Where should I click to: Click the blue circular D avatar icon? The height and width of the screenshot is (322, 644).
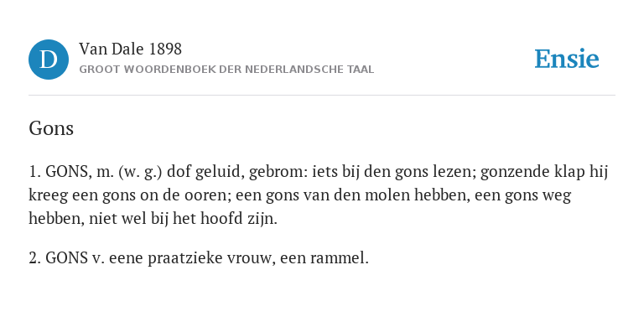(49, 60)
